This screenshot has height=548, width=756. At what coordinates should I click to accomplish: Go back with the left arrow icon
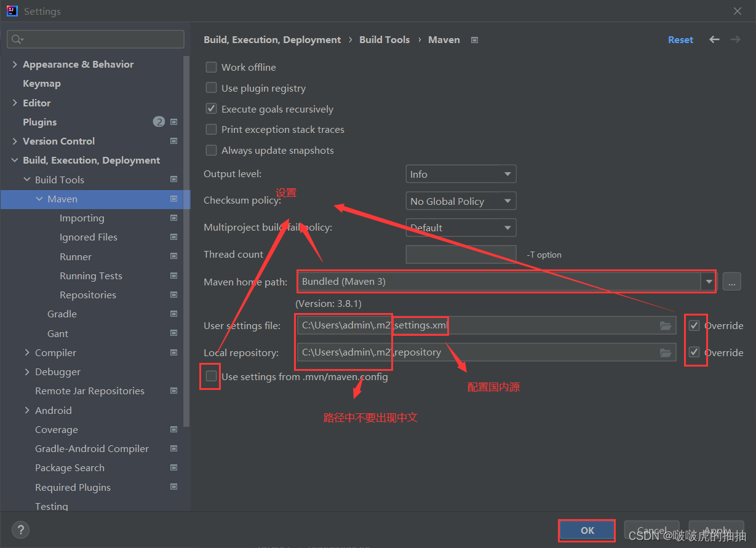714,39
